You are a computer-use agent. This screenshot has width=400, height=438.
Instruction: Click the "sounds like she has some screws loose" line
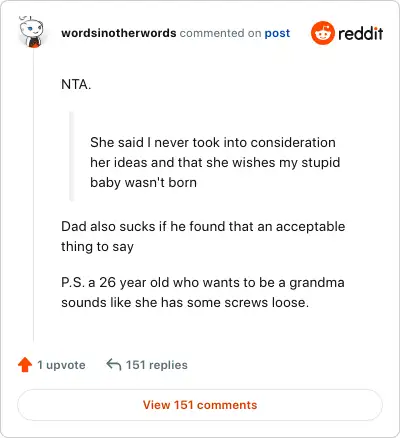[185, 303]
